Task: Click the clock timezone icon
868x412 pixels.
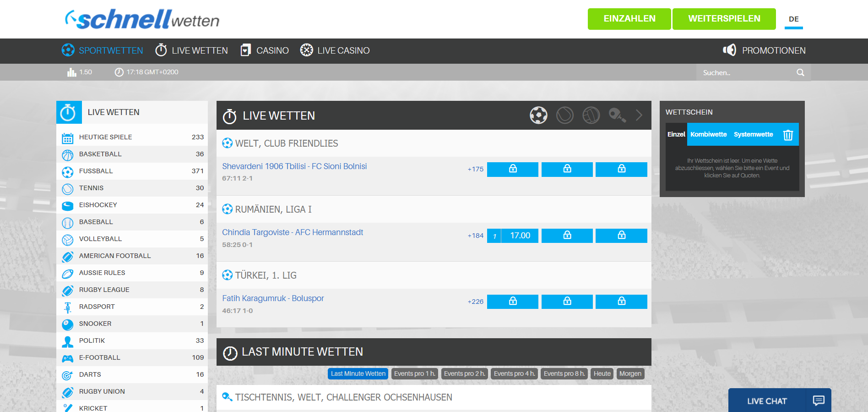Action: [x=119, y=72]
